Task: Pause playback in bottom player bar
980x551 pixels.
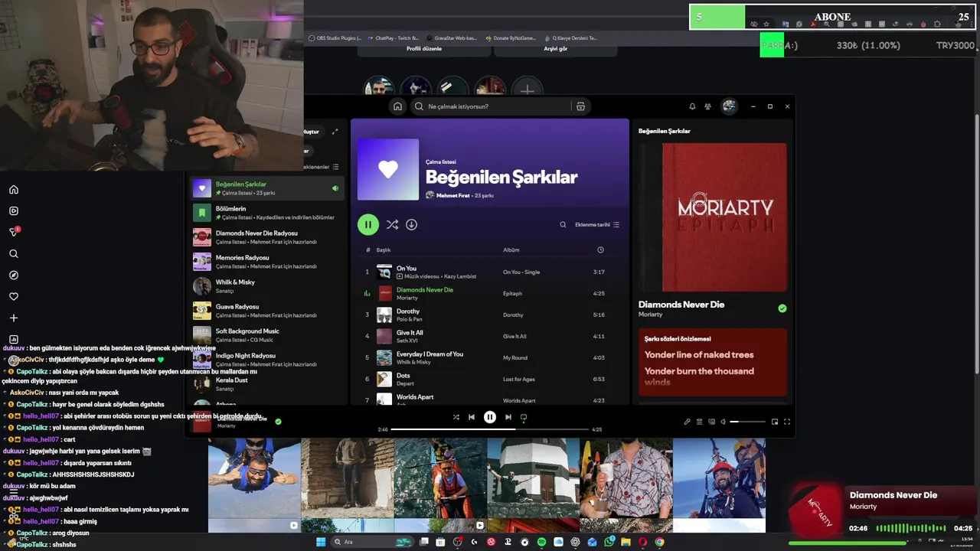Action: [490, 417]
